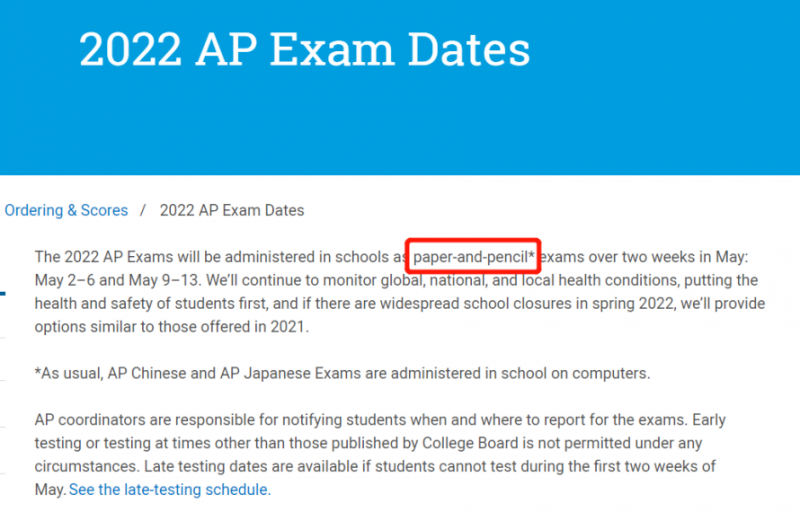
Task: Open the late-testing schedule link
Action: point(170,490)
